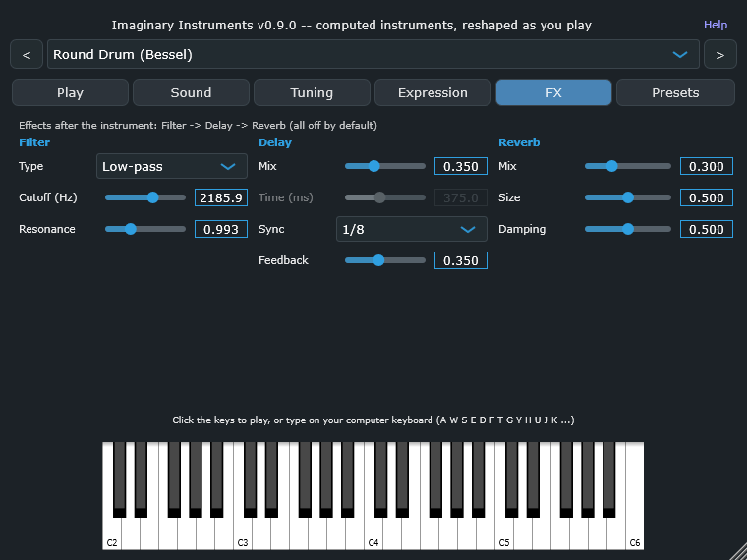Open the Delay Sync 1/8 dropdown
The width and height of the screenshot is (747, 560).
(412, 229)
